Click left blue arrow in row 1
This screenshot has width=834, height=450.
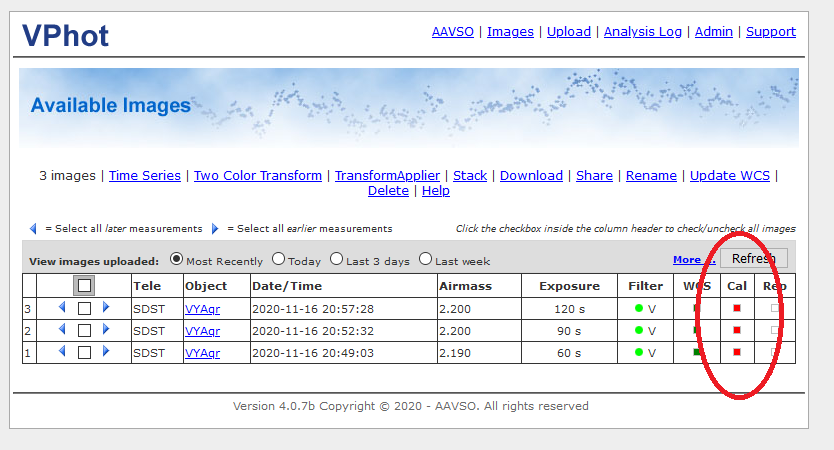pyautogui.click(x=62, y=352)
